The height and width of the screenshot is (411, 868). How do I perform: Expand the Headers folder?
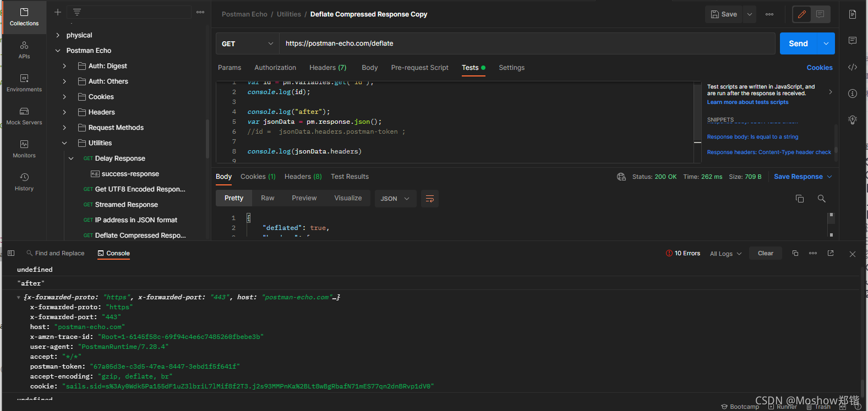[x=64, y=112]
